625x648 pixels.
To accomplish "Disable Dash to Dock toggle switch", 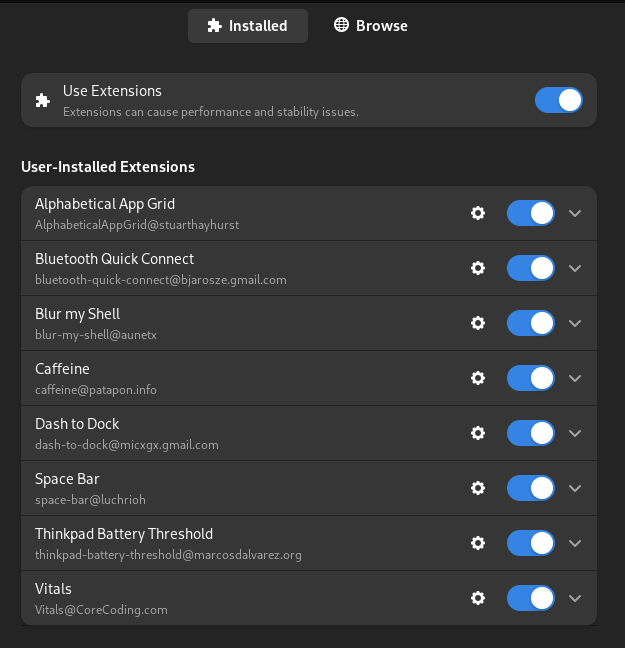I will click(x=531, y=433).
